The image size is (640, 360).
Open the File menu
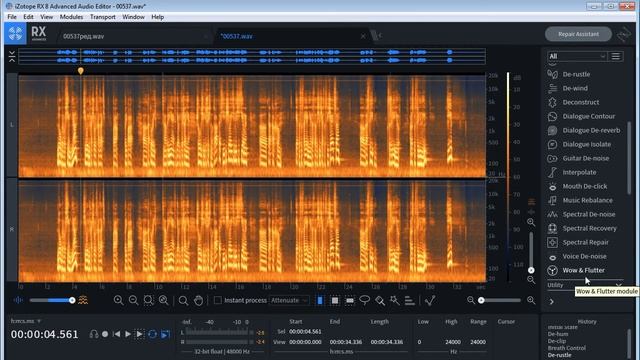point(12,17)
